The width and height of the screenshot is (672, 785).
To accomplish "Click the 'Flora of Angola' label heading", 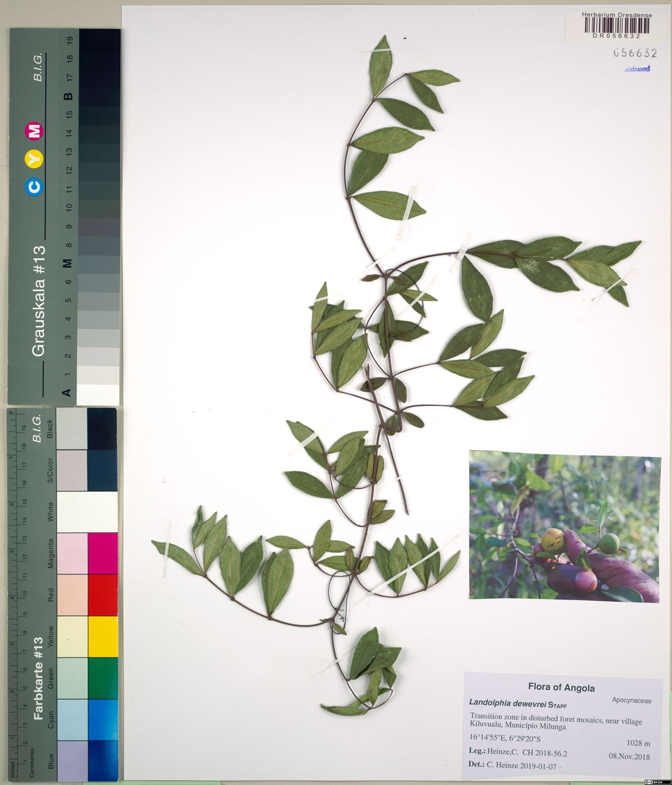I will point(561,688).
